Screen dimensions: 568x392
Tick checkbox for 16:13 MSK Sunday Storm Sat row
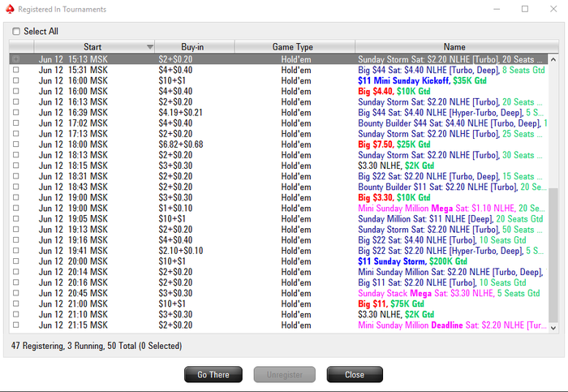[x=16, y=101]
